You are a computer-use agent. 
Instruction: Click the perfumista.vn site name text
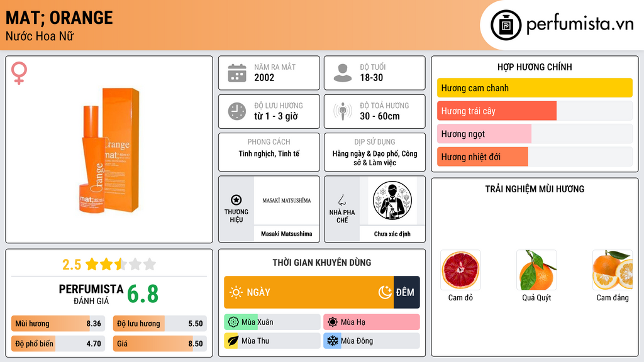coord(580,25)
